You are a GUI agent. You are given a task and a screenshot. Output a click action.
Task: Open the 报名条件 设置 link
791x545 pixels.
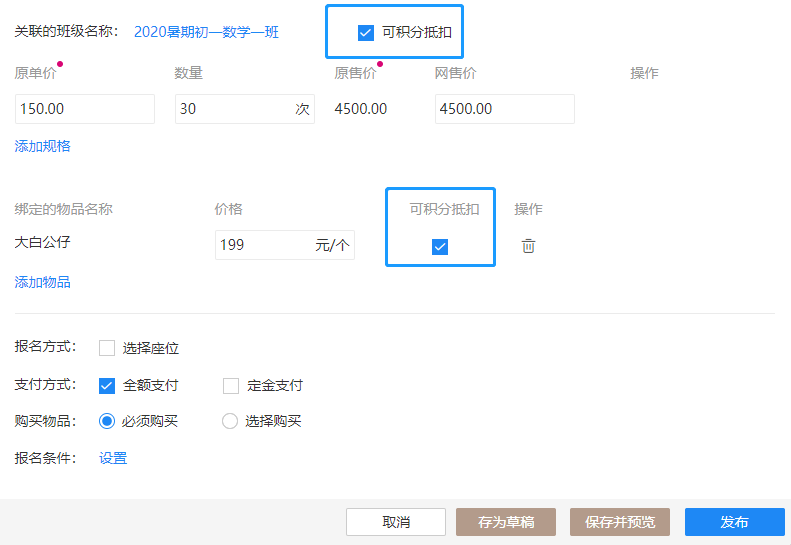(113, 458)
